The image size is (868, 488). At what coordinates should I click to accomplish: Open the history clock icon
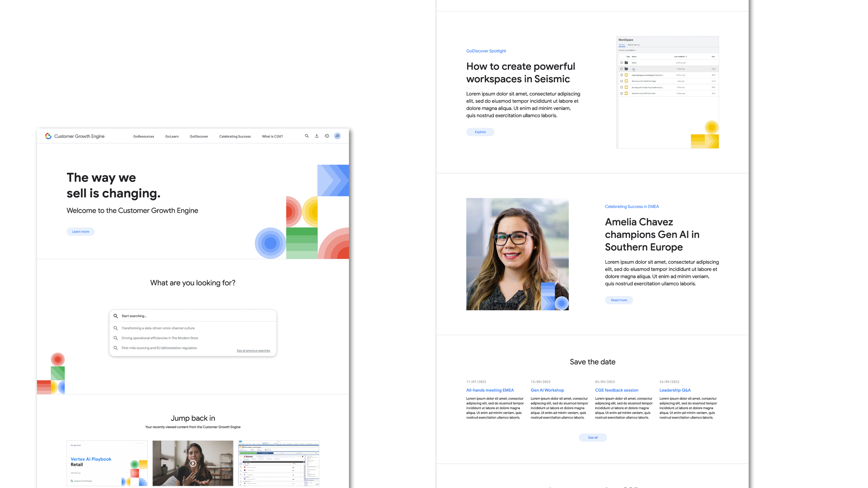pyautogui.click(x=327, y=136)
